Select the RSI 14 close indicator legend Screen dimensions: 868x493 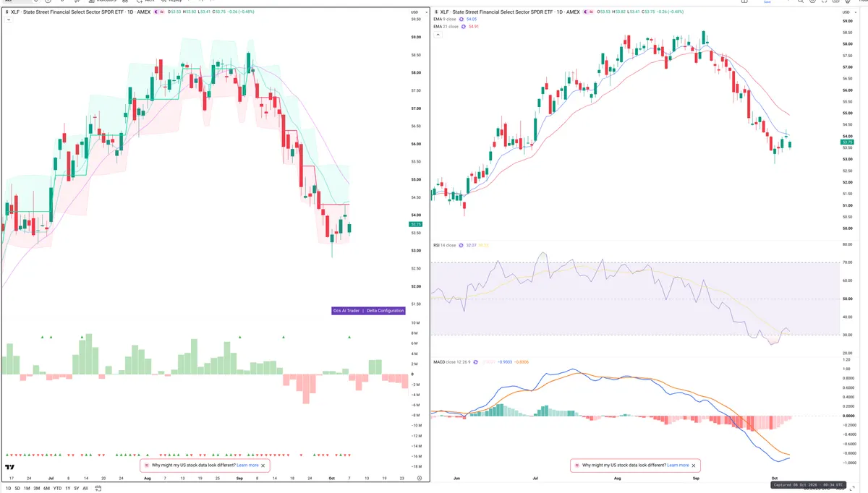pyautogui.click(x=444, y=245)
